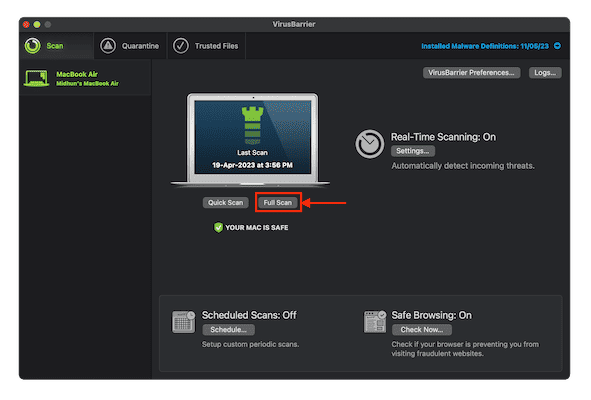
Task: Click the green Scan circular icon
Action: coord(33,46)
